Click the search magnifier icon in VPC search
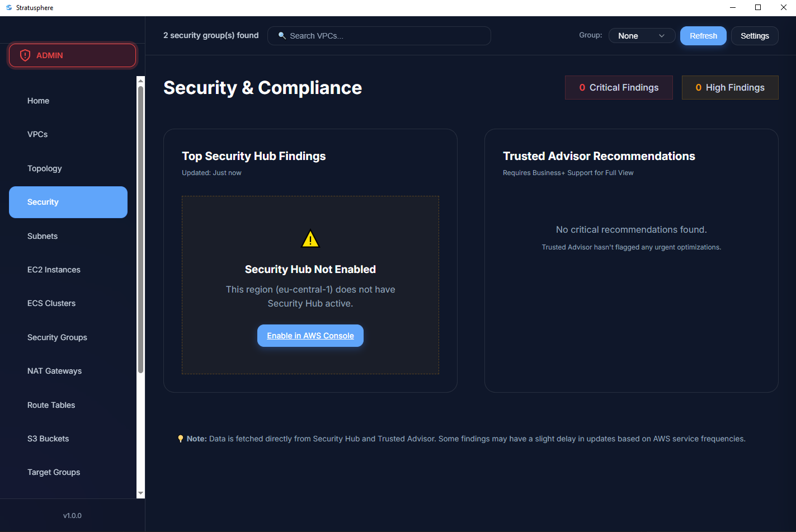 pos(282,35)
